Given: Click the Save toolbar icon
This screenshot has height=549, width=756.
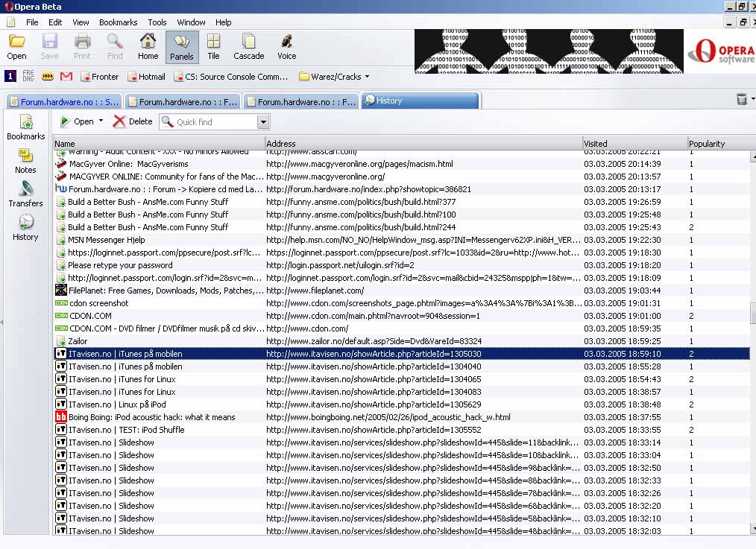Looking at the screenshot, I should pyautogui.click(x=49, y=47).
